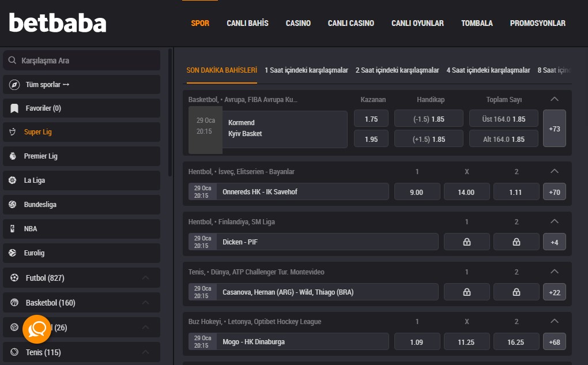Click the Super Lig crest icon
This screenshot has height=365, width=588.
pos(12,131)
